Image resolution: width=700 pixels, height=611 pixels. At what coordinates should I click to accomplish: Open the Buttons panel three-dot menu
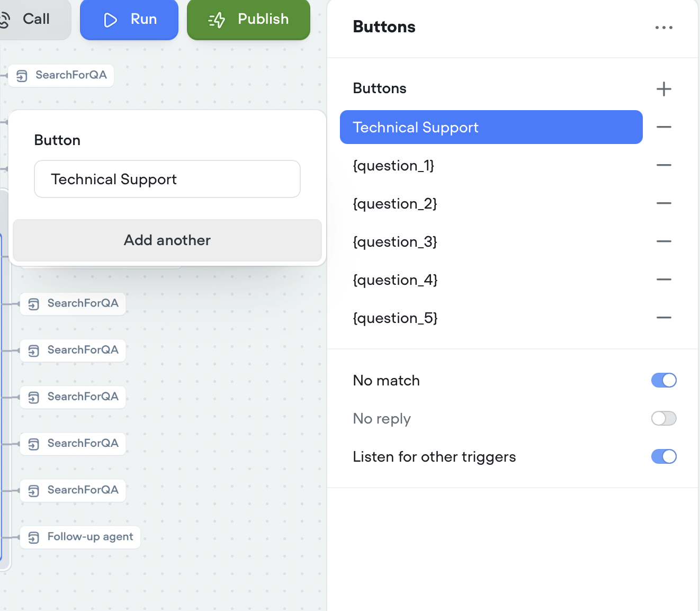[x=663, y=27]
